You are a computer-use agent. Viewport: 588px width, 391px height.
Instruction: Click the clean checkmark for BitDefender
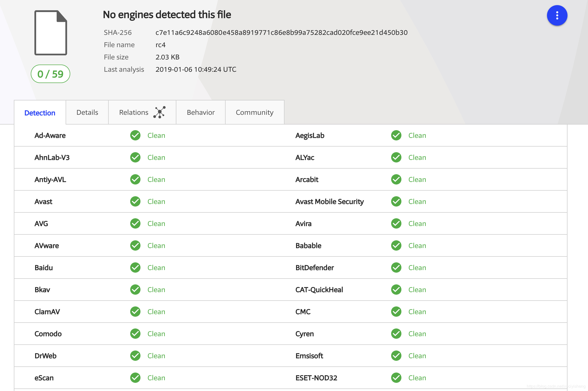pos(396,267)
